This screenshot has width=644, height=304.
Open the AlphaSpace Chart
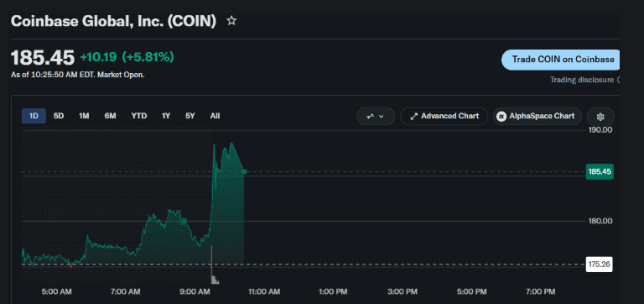point(538,117)
